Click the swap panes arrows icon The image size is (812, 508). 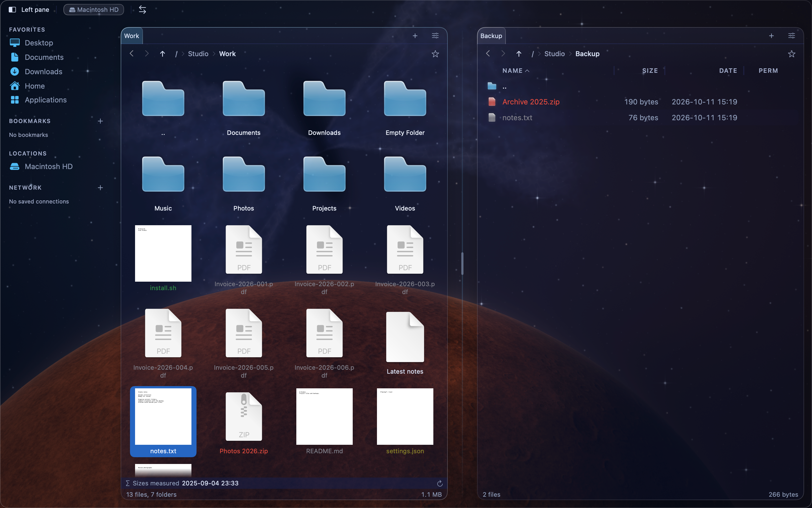[142, 9]
